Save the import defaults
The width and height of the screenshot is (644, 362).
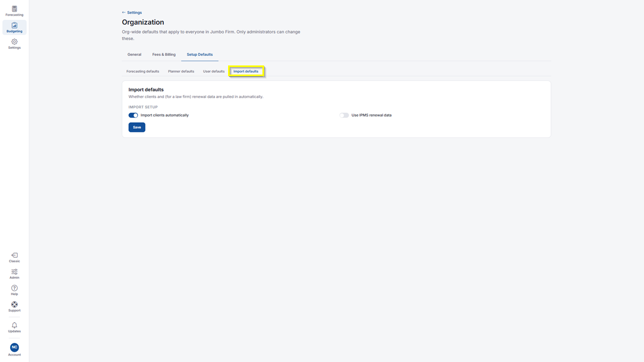tap(137, 127)
